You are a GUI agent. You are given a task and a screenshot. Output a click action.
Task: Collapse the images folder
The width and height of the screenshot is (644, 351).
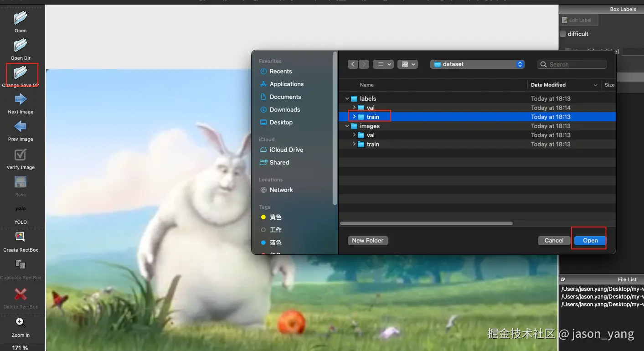(347, 126)
